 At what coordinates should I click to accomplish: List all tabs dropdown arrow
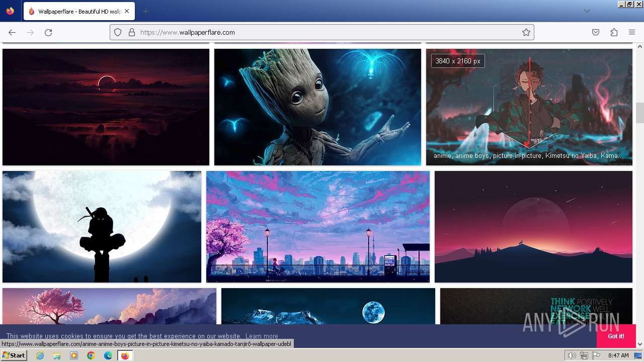coord(587,11)
